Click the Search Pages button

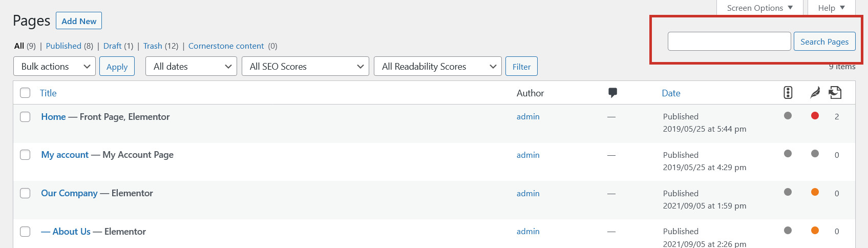[x=824, y=42]
